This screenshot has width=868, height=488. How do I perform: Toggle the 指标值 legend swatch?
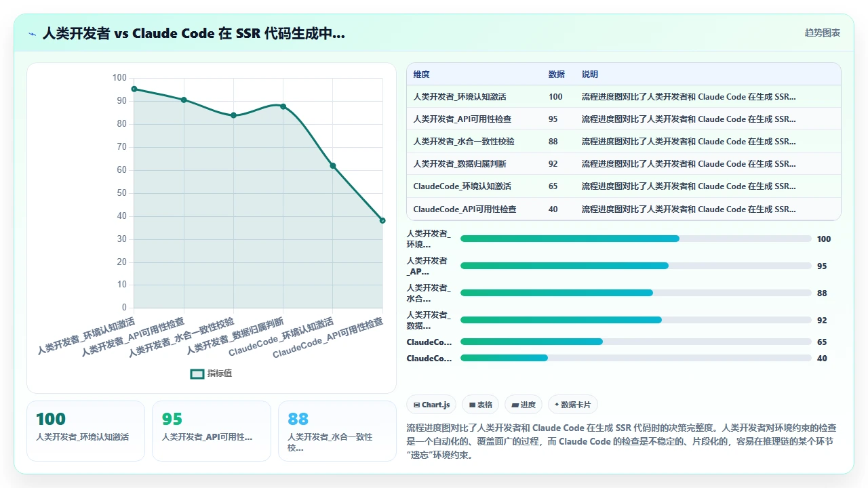pyautogui.click(x=197, y=373)
